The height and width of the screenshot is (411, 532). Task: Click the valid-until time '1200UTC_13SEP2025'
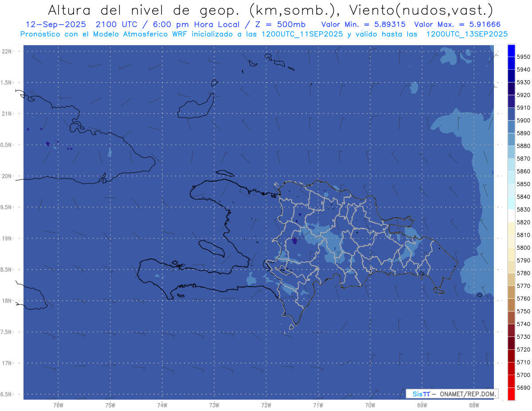pyautogui.click(x=467, y=34)
